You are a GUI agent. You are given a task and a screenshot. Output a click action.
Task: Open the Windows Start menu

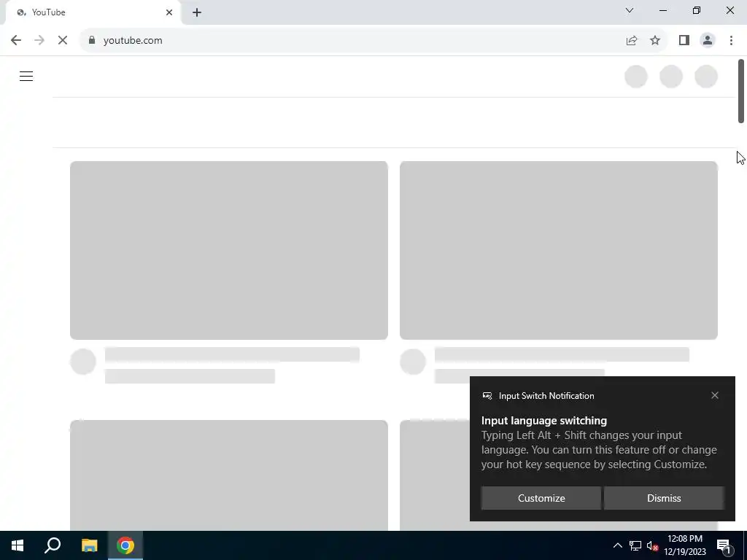[x=18, y=545]
